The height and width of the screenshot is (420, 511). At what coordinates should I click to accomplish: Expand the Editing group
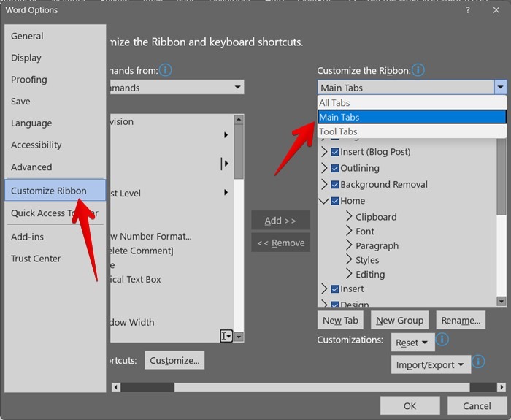349,273
